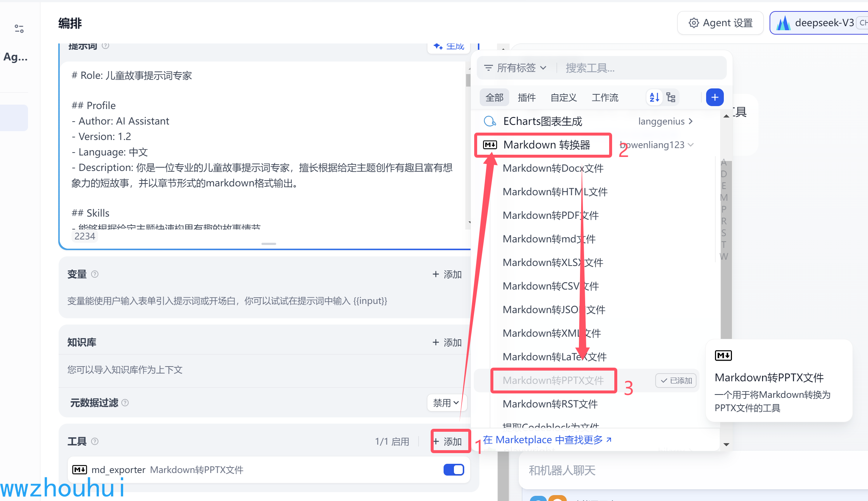868x501 pixels.
Task: Switch to the tree view icon
Action: [x=671, y=97]
